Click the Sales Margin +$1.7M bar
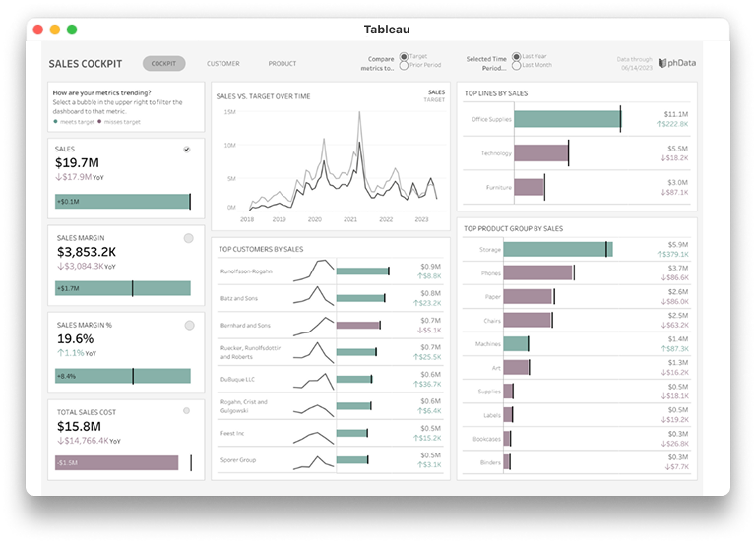The height and width of the screenshot is (543, 756). (122, 288)
